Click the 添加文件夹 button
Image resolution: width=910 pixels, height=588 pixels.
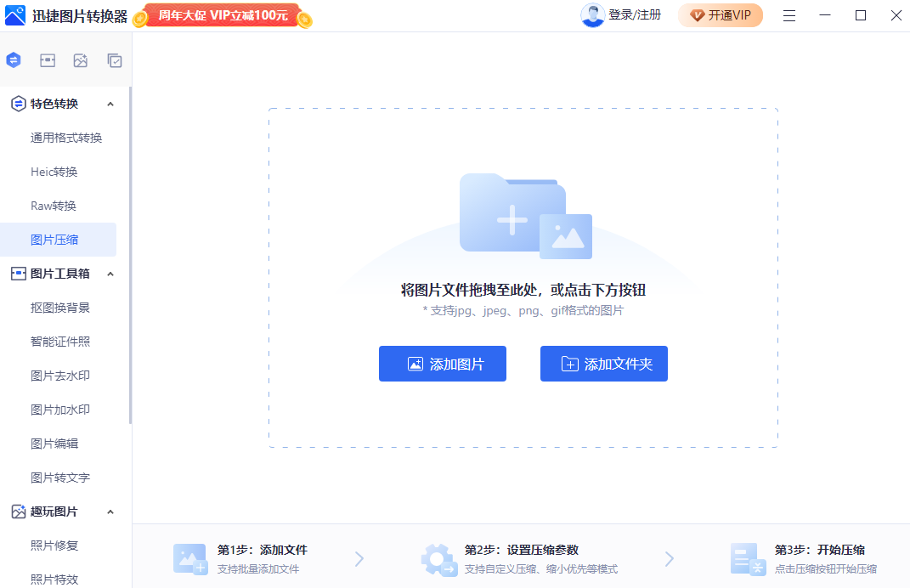[x=603, y=363]
